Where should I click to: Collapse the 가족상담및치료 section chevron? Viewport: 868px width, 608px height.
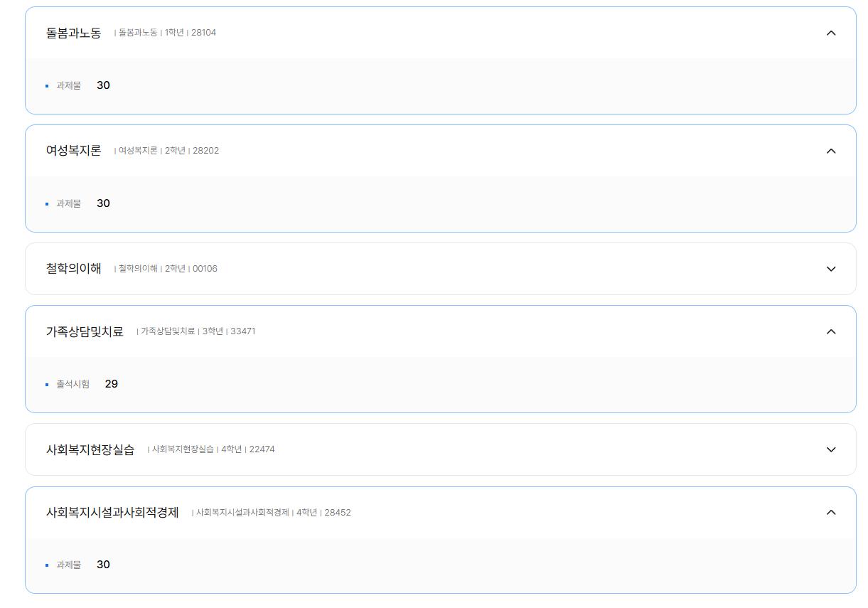(831, 331)
